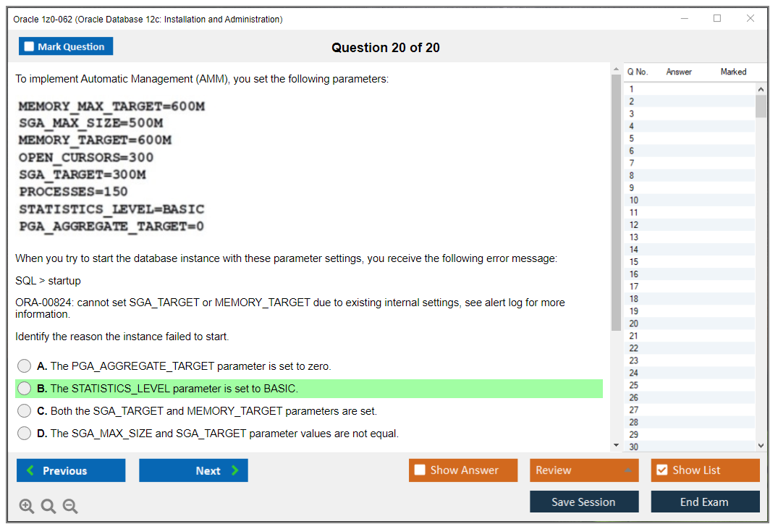
Task: Click the Answer column header
Action: [679, 72]
